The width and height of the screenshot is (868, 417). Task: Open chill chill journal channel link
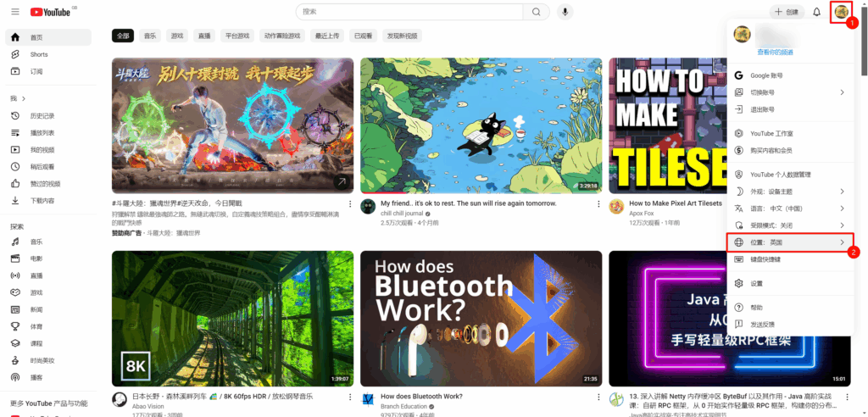click(402, 214)
